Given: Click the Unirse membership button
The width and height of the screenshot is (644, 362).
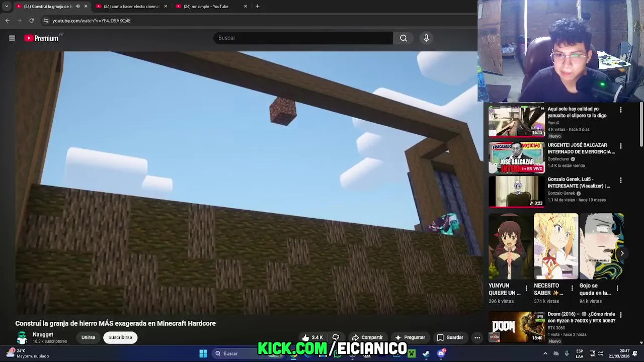Looking at the screenshot, I should (88, 337).
